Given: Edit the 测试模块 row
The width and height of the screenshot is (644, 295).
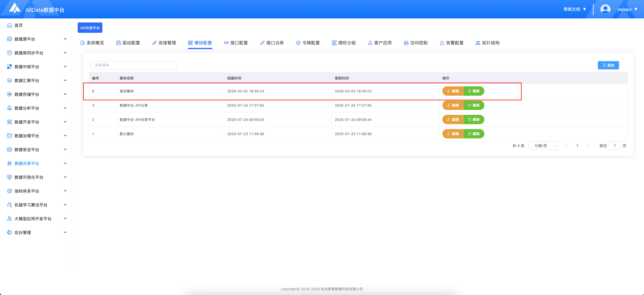Looking at the screenshot, I should click(x=453, y=91).
